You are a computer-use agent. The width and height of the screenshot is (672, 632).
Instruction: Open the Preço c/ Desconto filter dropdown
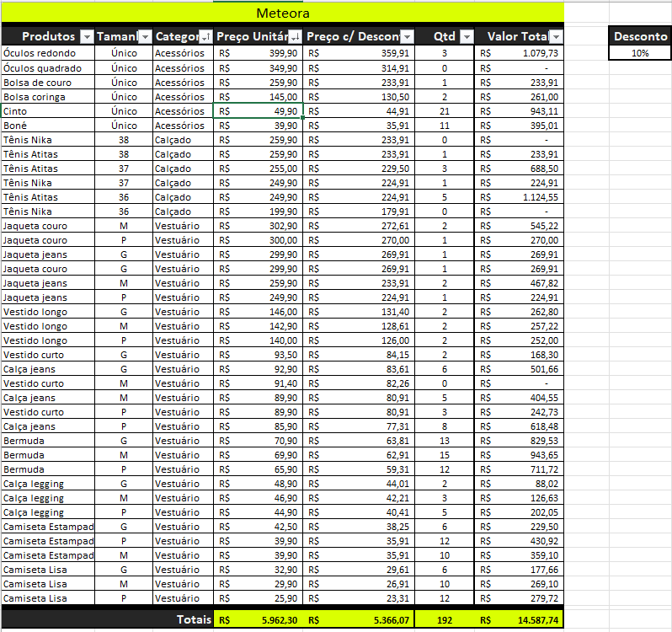click(408, 37)
